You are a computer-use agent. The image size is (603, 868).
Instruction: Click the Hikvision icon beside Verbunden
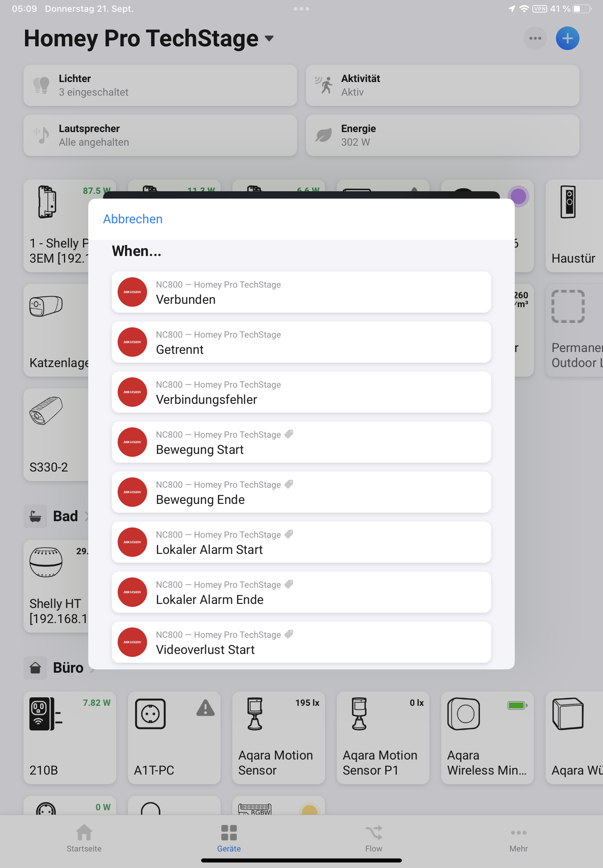(132, 292)
